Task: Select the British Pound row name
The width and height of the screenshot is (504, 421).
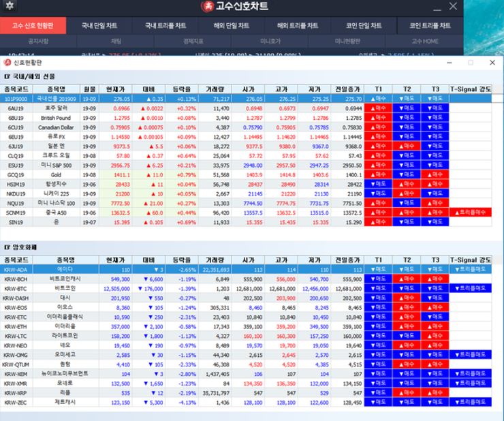Action: [x=56, y=118]
